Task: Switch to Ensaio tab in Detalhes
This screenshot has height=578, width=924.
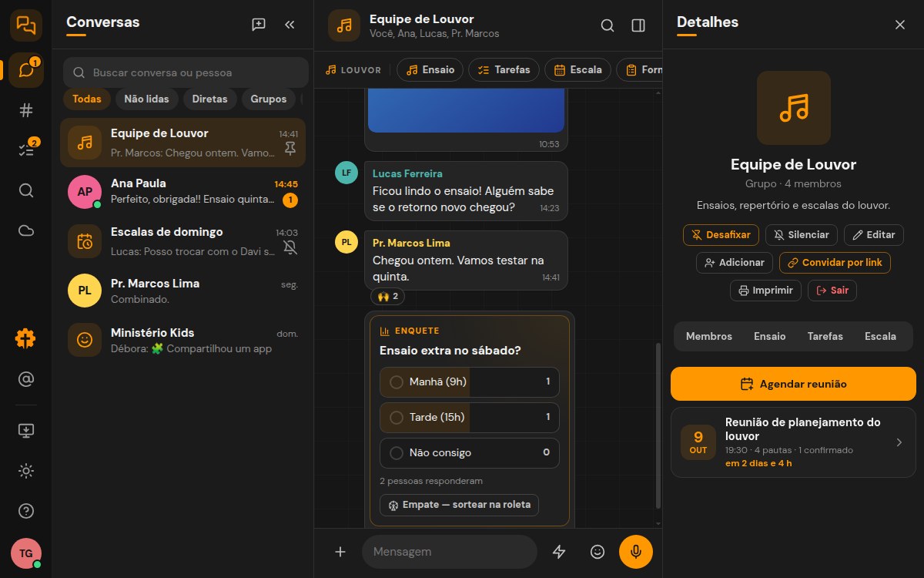Action: coord(770,336)
